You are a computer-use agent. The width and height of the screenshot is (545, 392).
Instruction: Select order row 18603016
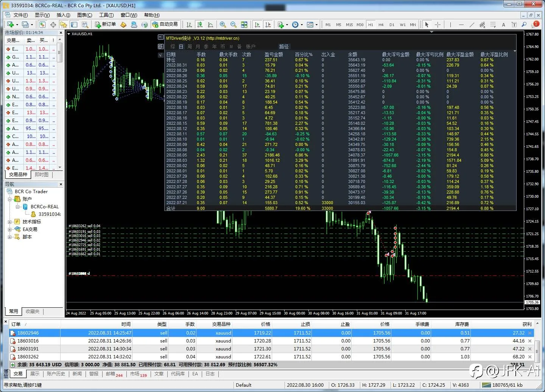click(x=271, y=341)
